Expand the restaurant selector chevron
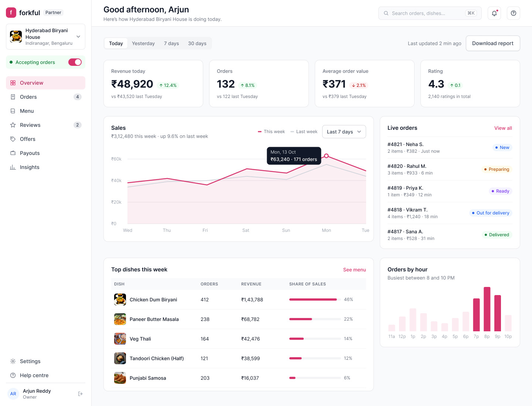Viewport: 532px width, 406px height. pos(78,37)
